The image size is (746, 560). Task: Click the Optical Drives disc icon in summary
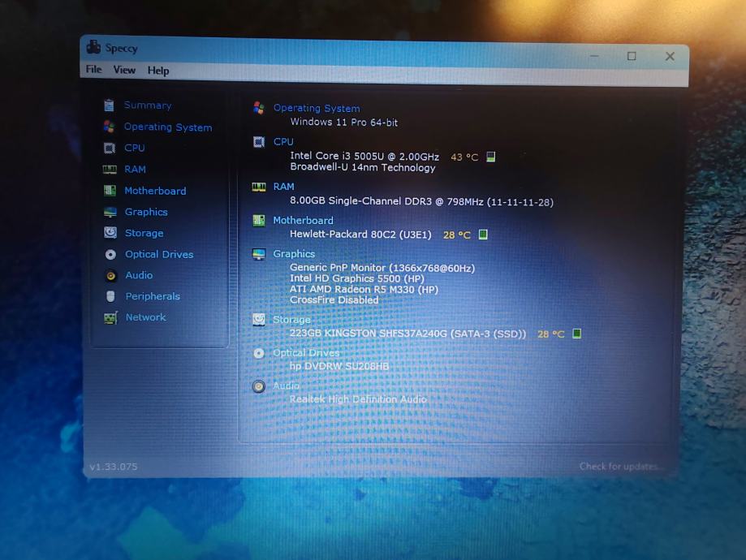click(259, 353)
